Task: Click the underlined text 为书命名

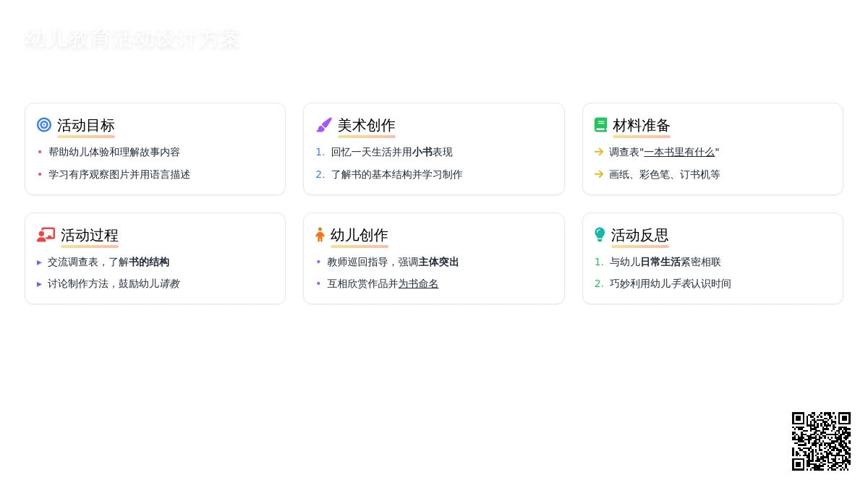Action: point(418,284)
